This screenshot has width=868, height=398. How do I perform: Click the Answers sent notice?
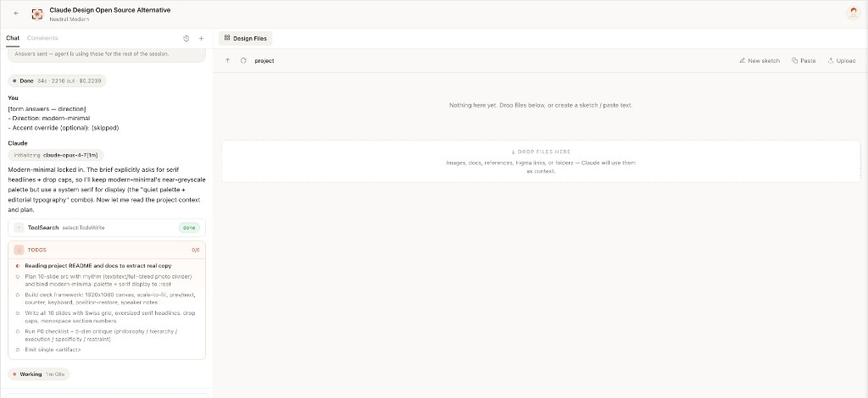pos(92,54)
